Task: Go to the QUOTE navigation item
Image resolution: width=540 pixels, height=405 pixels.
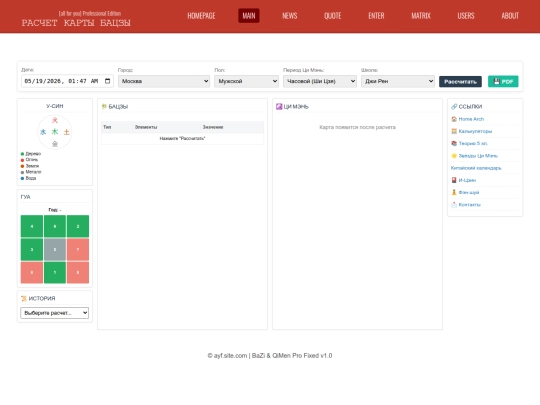Action: 332,16
